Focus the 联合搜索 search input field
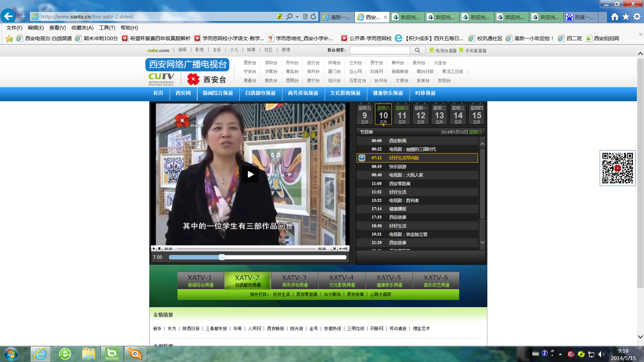Screen dimensions: 644x362 click(380, 50)
